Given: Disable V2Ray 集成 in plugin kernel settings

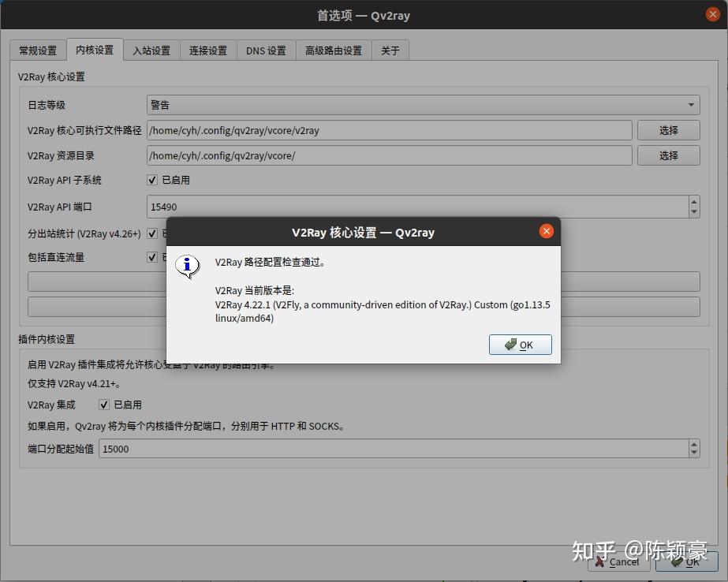Looking at the screenshot, I should 103,405.
